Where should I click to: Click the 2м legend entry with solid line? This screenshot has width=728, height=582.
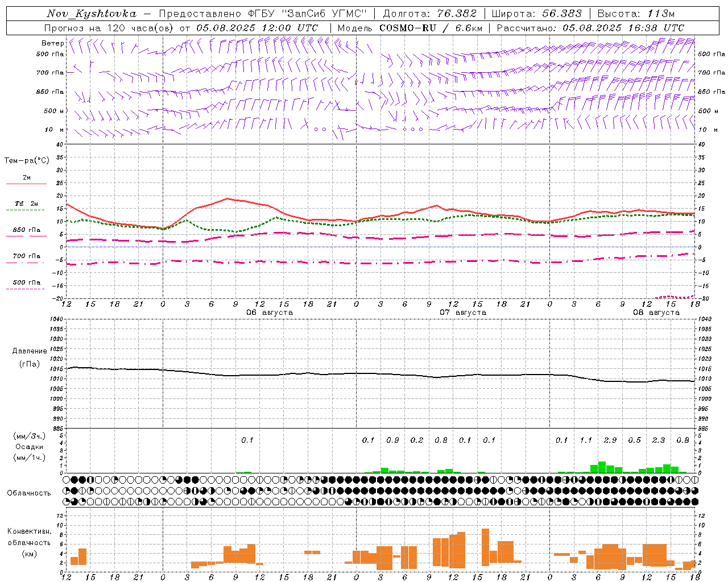tap(27, 180)
